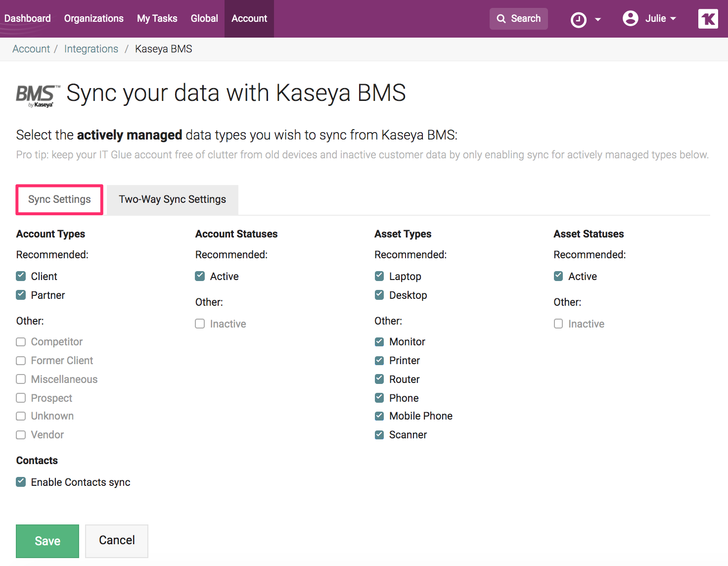
Task: Uncheck the Client account type checkbox
Action: tap(21, 276)
